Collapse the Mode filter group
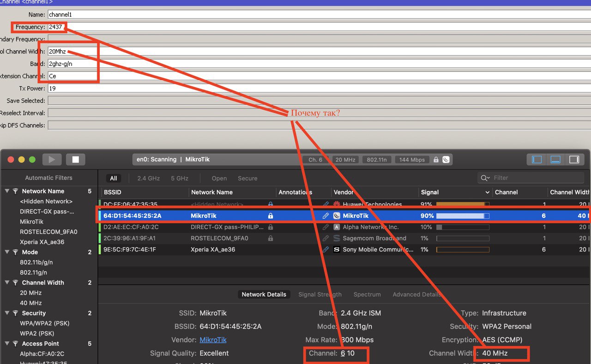Viewport: 591px width, 364px height. pos(7,252)
